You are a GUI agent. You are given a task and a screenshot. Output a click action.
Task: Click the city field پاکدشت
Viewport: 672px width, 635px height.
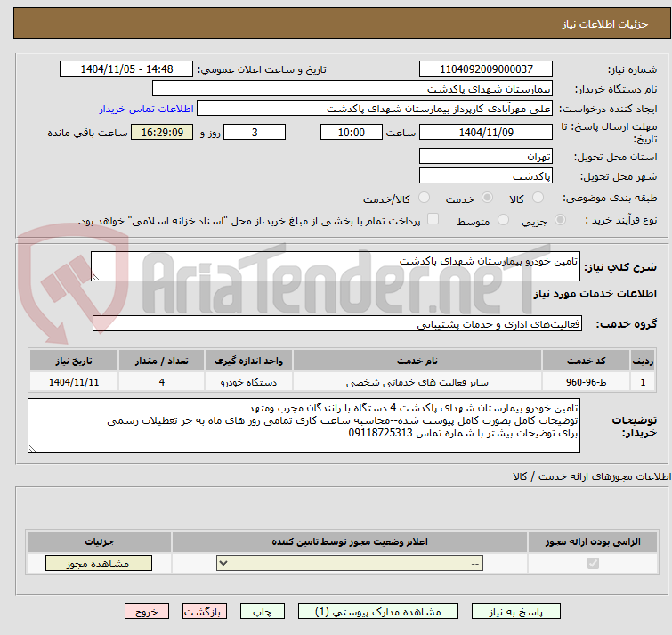[x=486, y=176]
